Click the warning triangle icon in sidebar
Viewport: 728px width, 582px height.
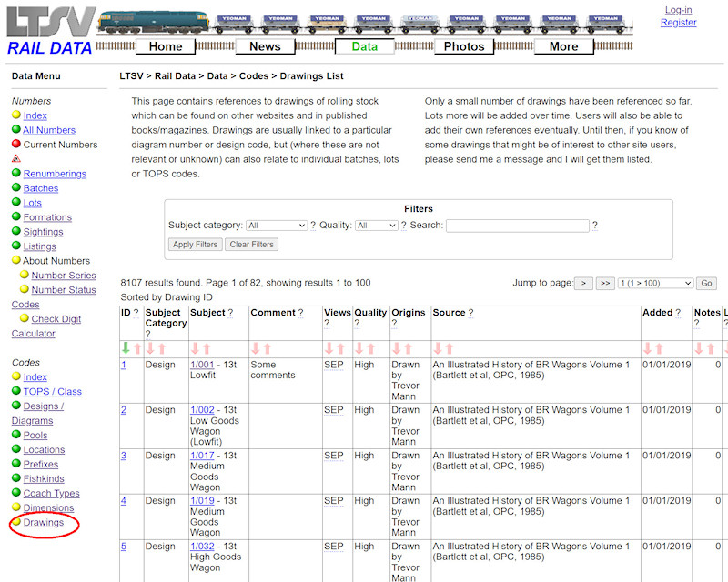click(x=16, y=159)
